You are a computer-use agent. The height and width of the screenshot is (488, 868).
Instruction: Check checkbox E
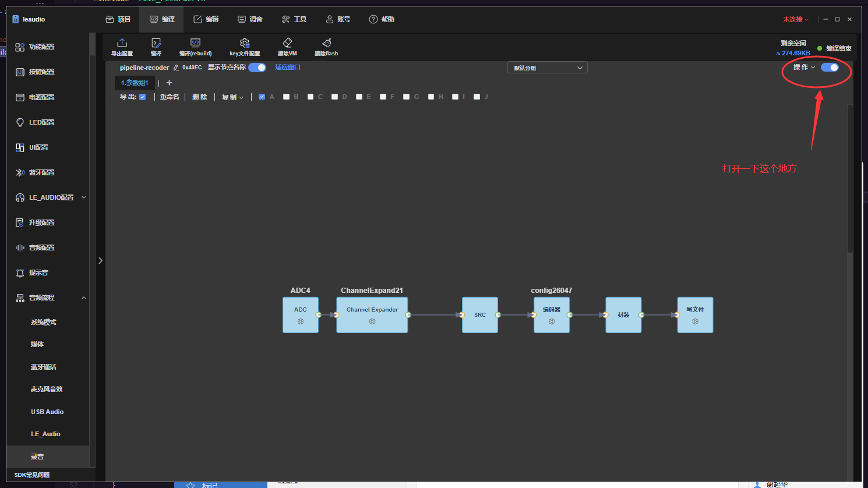pyautogui.click(x=359, y=97)
